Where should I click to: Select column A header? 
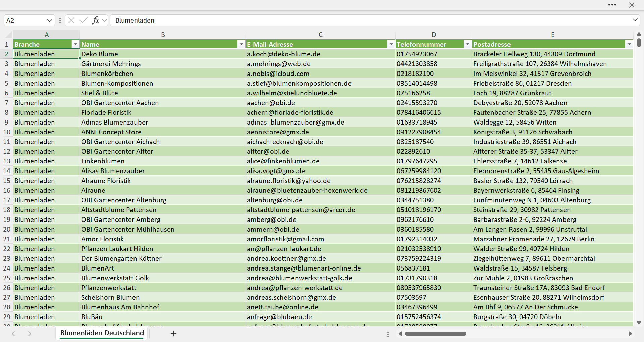(47, 35)
